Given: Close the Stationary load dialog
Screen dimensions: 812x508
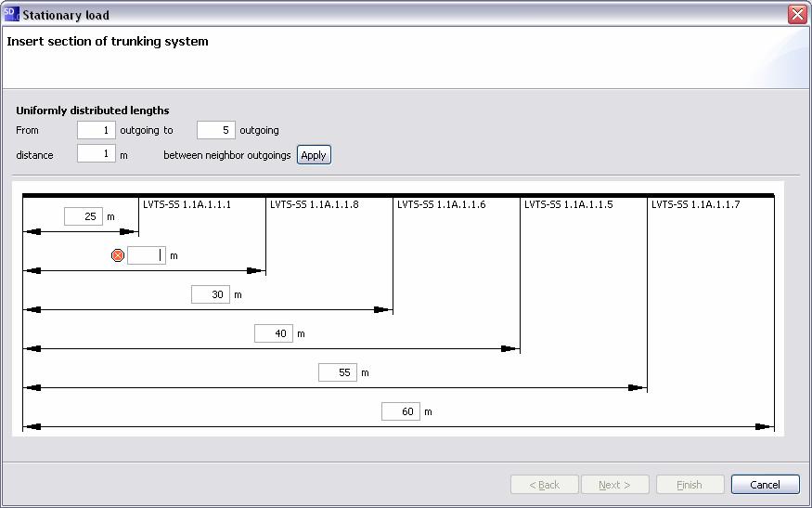Looking at the screenshot, I should coord(797,14).
